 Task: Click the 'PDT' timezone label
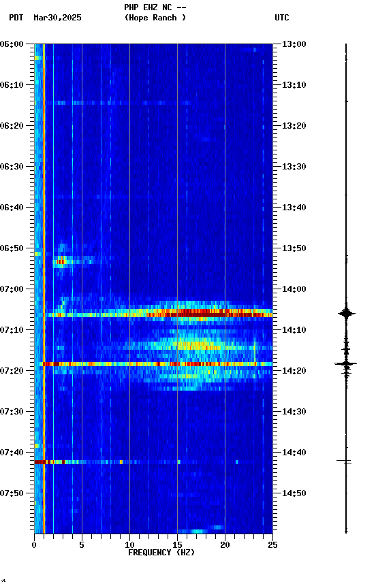[16, 18]
